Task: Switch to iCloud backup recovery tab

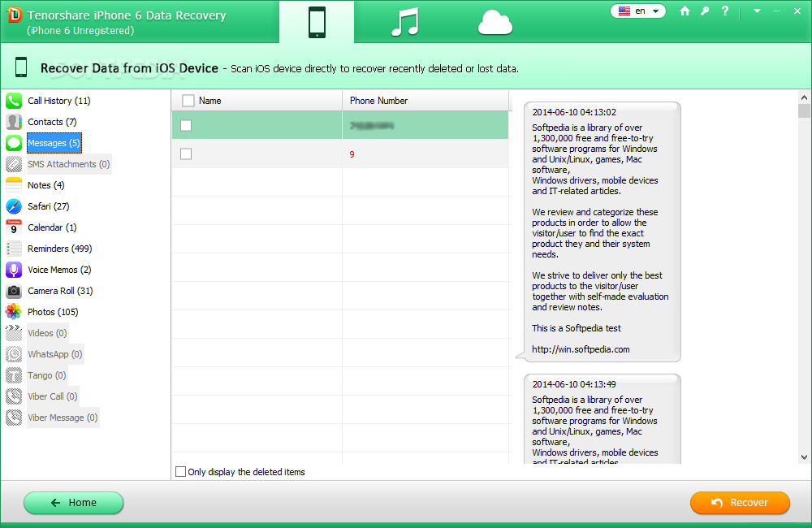Action: pos(495,22)
